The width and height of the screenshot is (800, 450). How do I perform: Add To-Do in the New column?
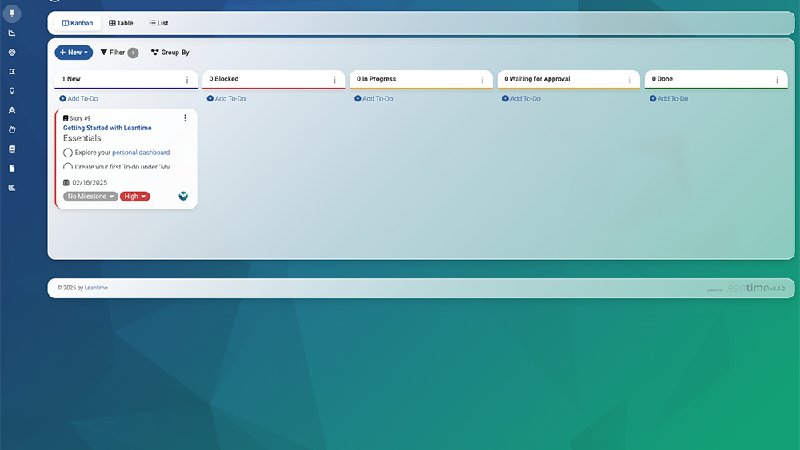point(79,98)
